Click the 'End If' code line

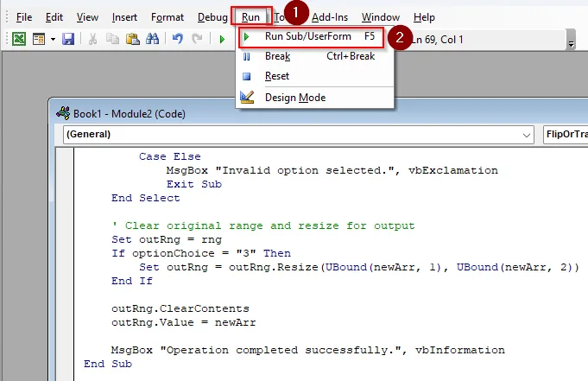coord(131,281)
